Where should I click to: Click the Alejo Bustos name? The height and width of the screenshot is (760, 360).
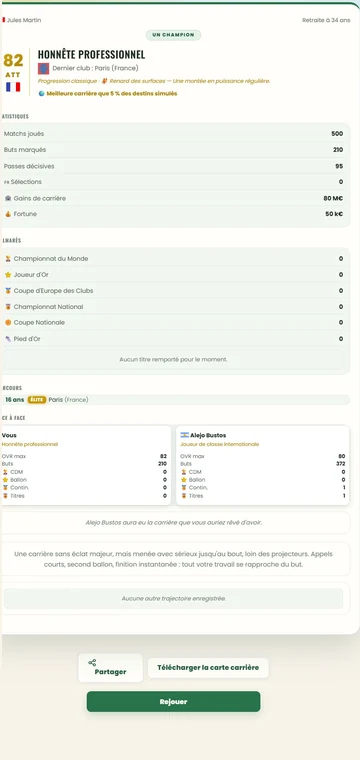coord(208,435)
